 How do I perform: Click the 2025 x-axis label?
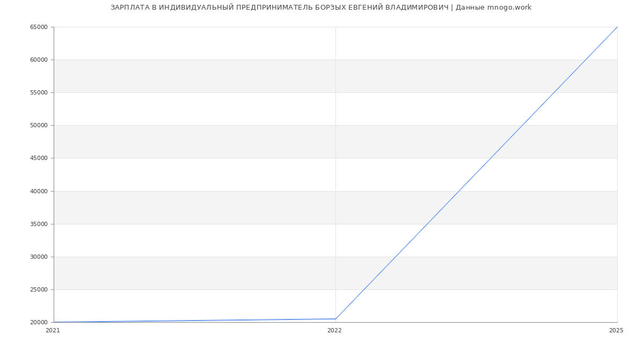[616, 331]
